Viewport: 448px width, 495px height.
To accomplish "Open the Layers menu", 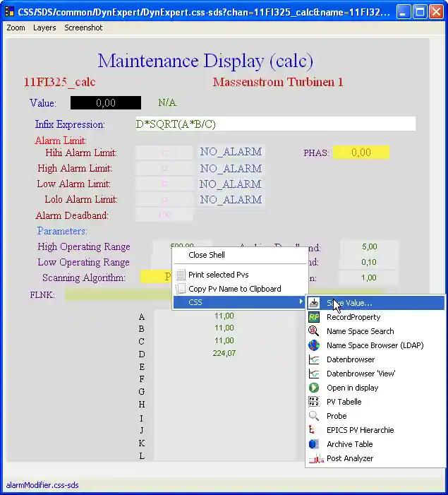I will [x=44, y=28].
